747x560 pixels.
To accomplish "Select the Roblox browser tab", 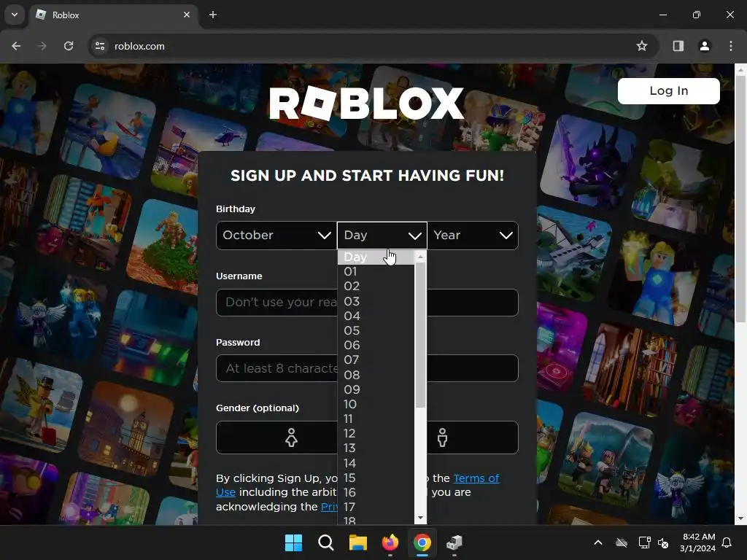I will click(113, 15).
